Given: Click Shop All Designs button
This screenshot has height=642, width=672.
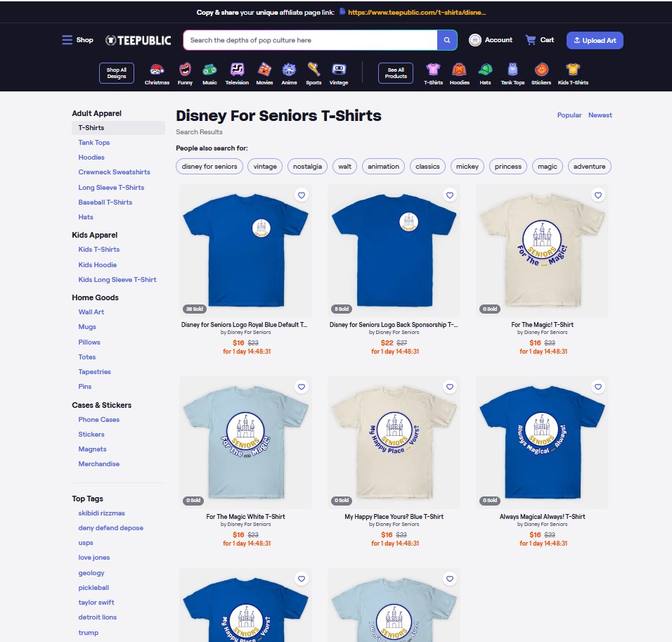Looking at the screenshot, I should (117, 73).
